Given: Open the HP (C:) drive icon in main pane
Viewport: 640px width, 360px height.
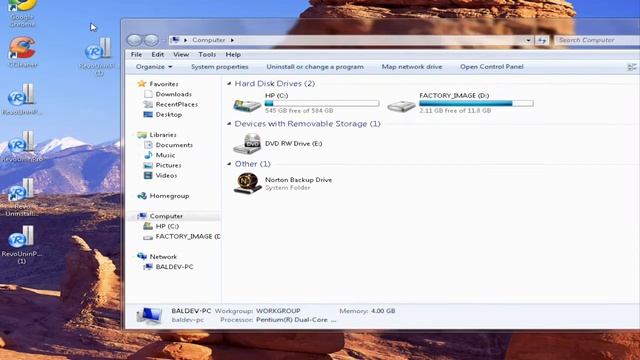Looking at the screenshot, I should point(247,104).
